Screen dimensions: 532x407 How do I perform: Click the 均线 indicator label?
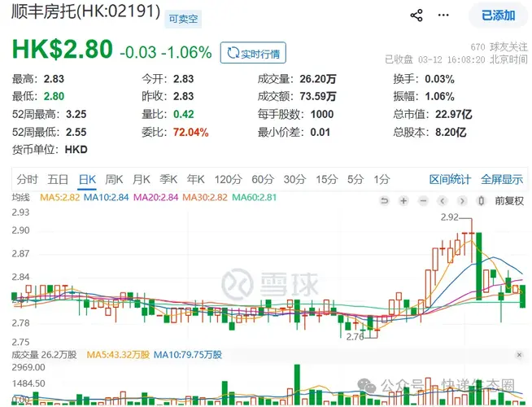tap(20, 197)
